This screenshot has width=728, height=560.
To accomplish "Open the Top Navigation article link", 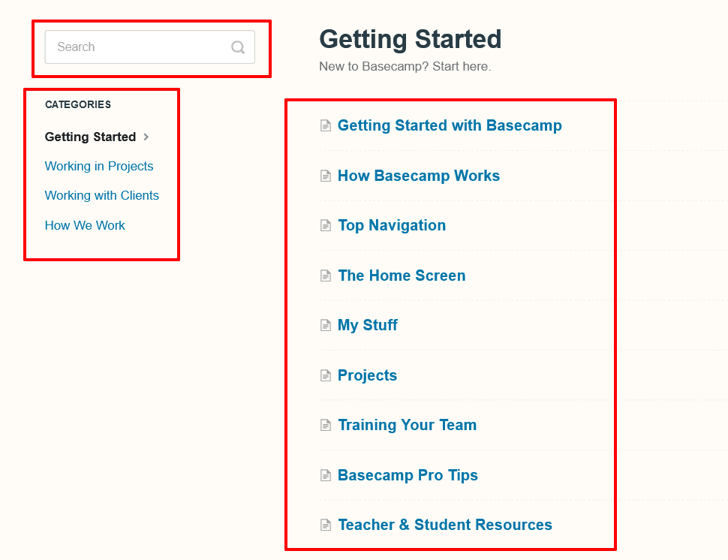I will coord(392,225).
